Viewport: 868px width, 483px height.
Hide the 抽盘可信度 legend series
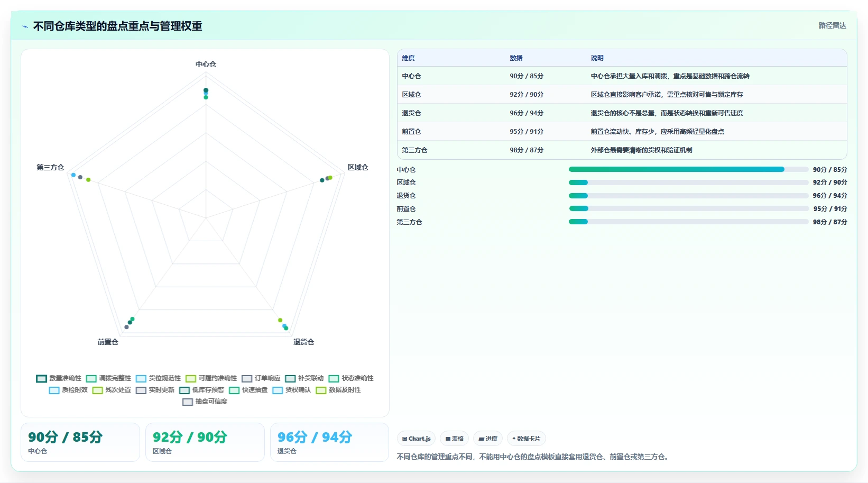(x=205, y=402)
